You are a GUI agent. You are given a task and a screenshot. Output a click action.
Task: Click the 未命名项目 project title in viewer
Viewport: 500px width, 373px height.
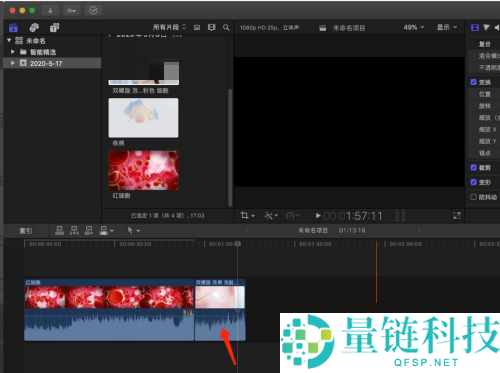(349, 28)
